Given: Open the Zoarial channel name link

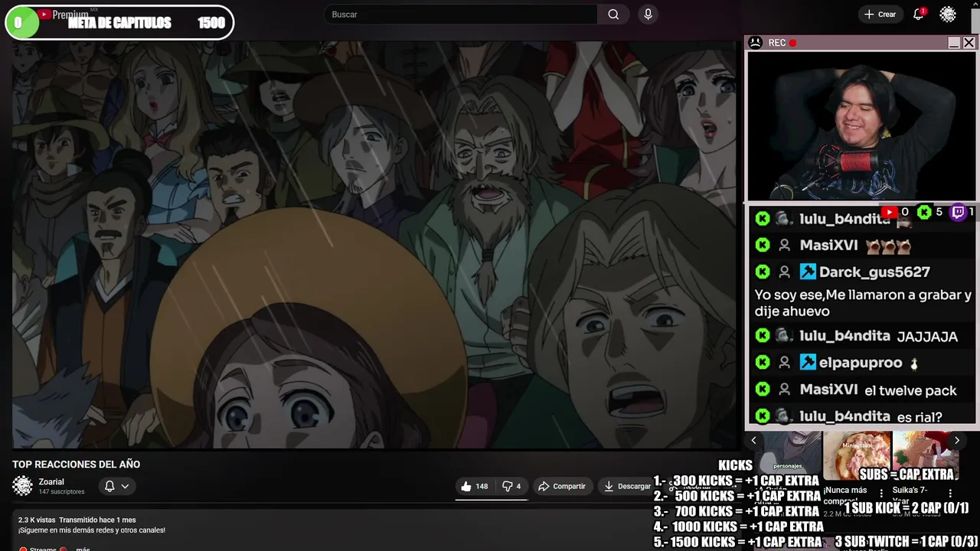Looking at the screenshot, I should pyautogui.click(x=52, y=482).
